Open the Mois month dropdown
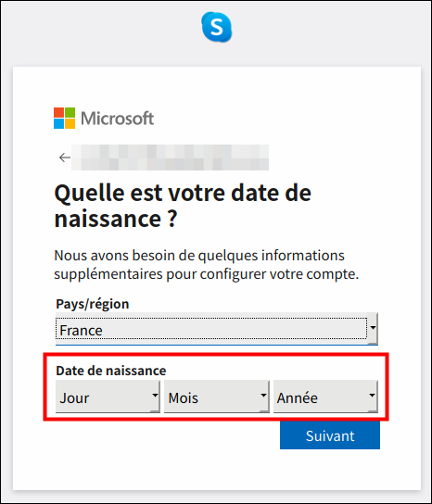The height and width of the screenshot is (504, 432). (217, 397)
